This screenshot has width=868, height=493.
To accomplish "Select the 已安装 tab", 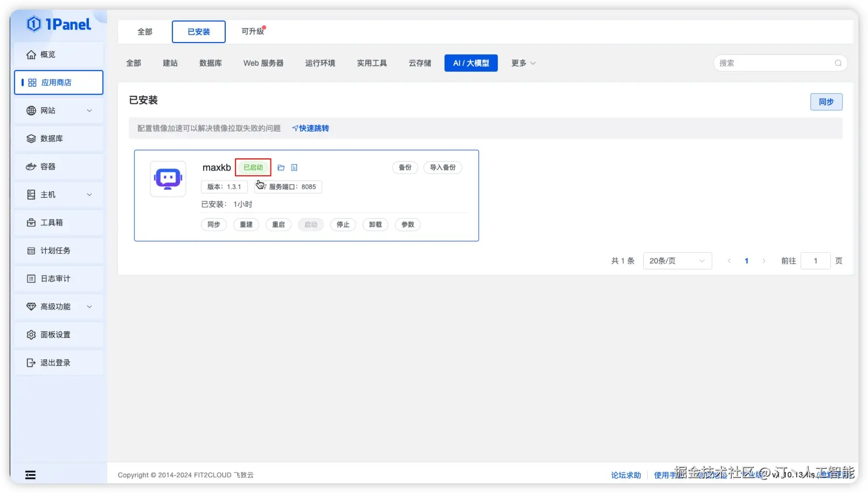I will (199, 32).
